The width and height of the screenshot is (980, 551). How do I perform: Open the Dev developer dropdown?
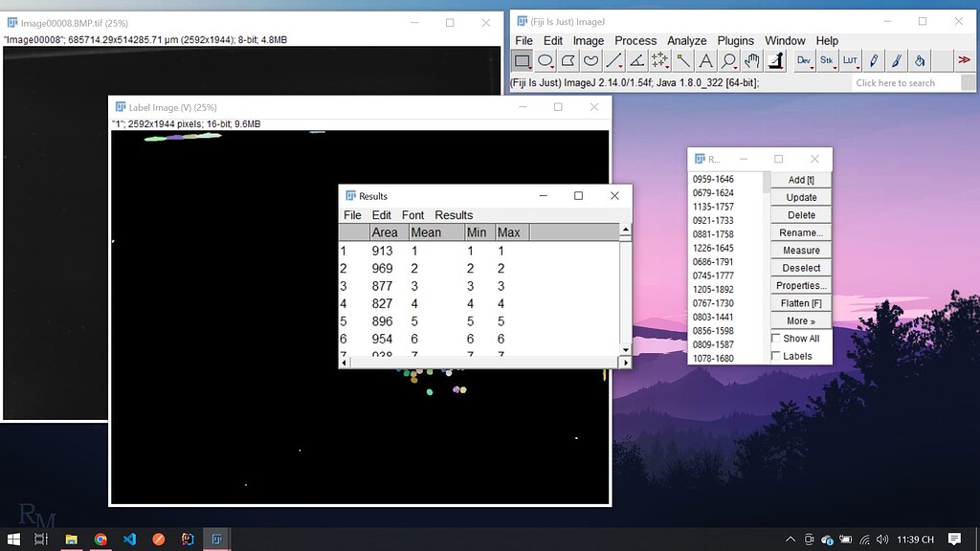[804, 60]
